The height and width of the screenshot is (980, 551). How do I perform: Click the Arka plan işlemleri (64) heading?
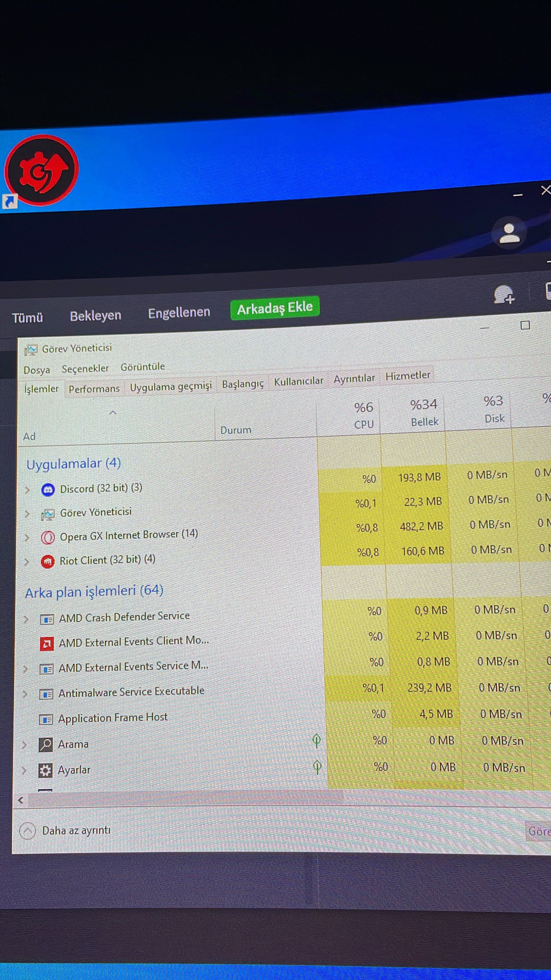click(94, 592)
